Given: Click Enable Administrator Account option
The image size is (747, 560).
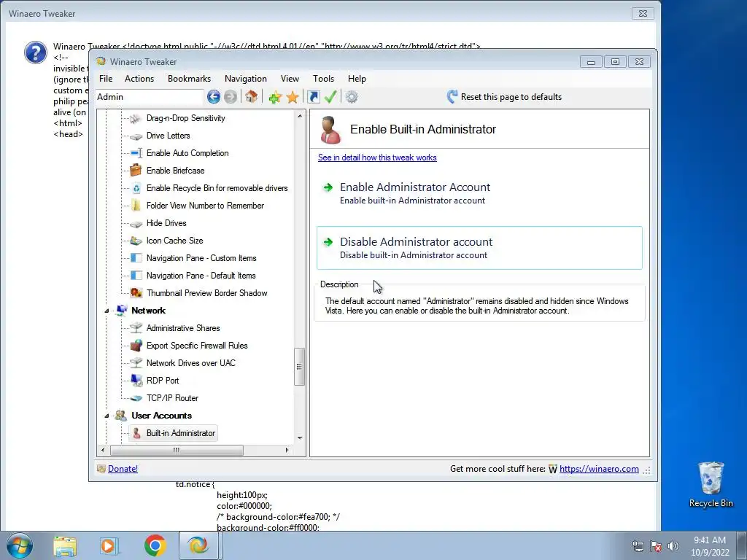Looking at the screenshot, I should click(x=479, y=193).
